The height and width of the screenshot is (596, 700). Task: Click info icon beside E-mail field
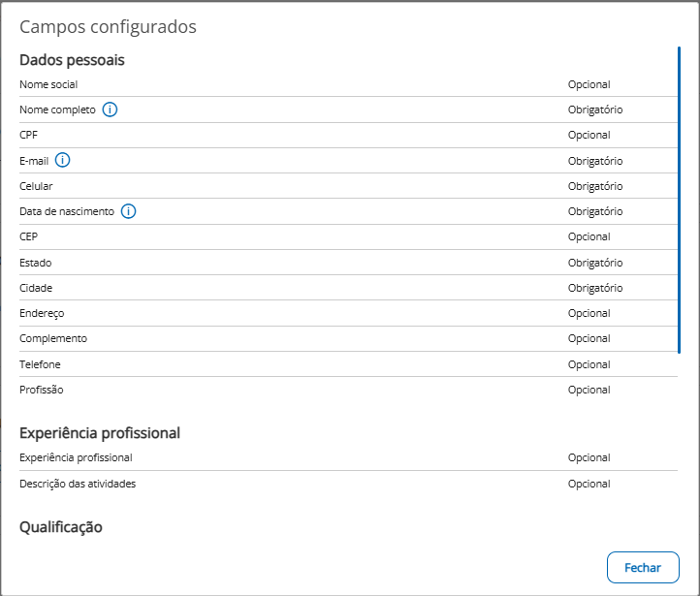63,161
